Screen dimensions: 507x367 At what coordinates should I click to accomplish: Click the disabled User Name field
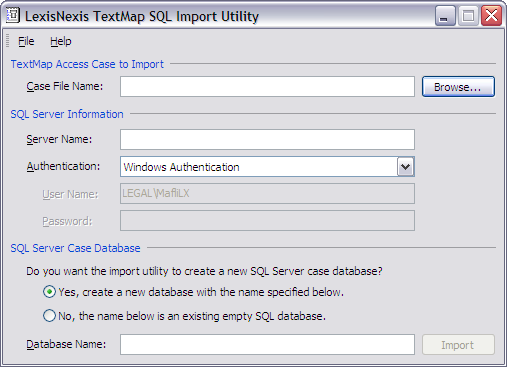(x=267, y=193)
